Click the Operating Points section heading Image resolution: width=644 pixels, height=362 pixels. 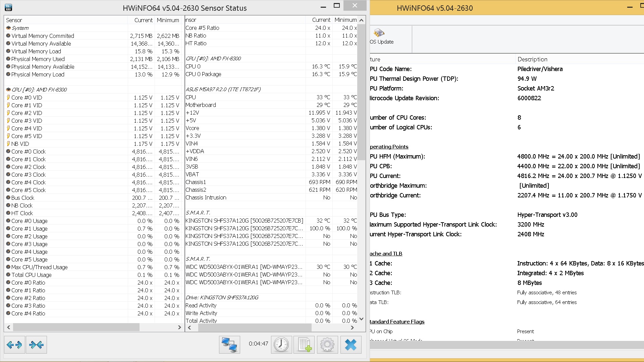(389, 147)
